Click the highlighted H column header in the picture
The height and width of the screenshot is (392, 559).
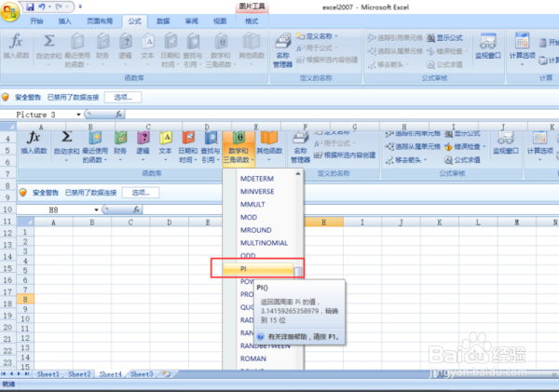pyautogui.click(x=323, y=222)
